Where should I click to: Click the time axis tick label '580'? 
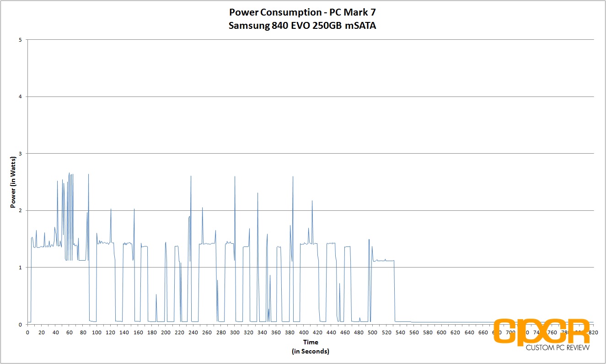[428, 332]
